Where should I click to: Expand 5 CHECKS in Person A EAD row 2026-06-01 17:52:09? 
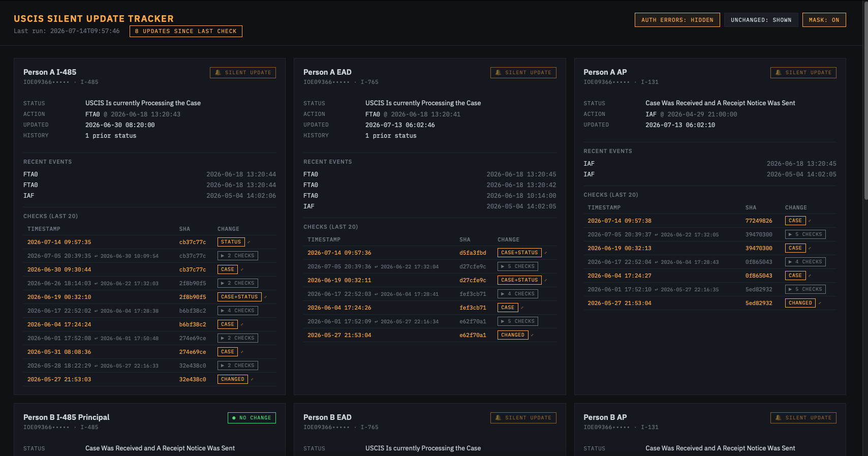(518, 321)
